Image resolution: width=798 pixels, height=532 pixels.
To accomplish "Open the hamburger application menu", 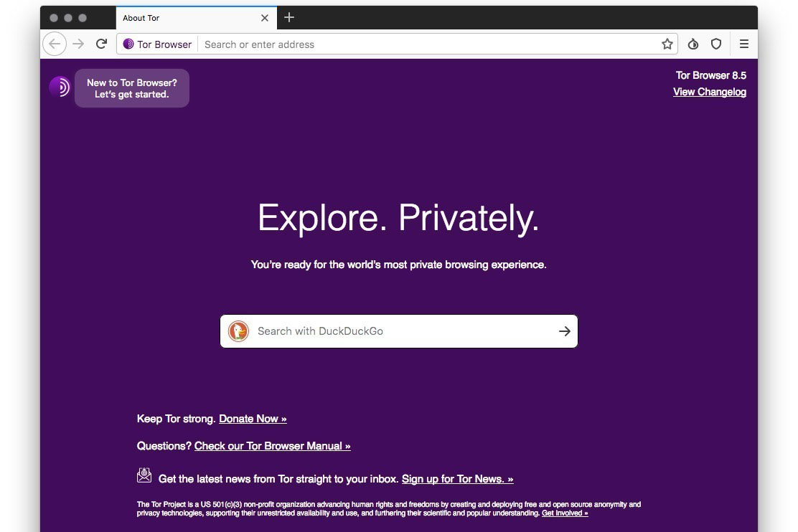I will coord(744,44).
